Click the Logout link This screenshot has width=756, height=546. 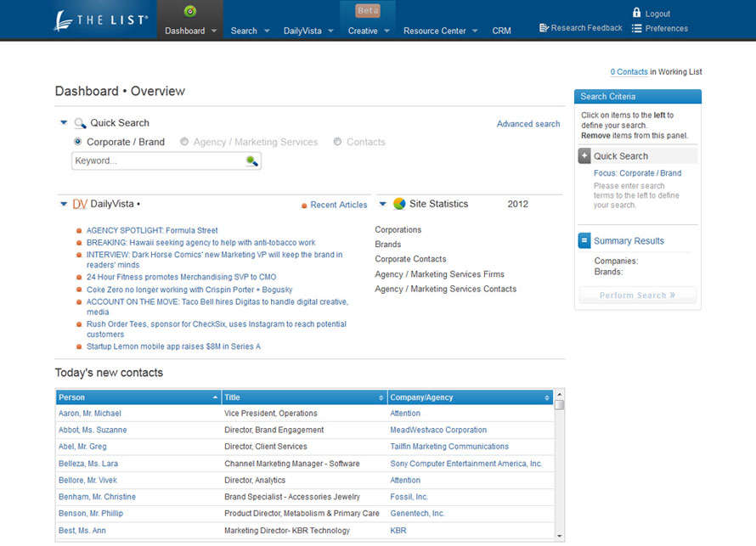[657, 14]
